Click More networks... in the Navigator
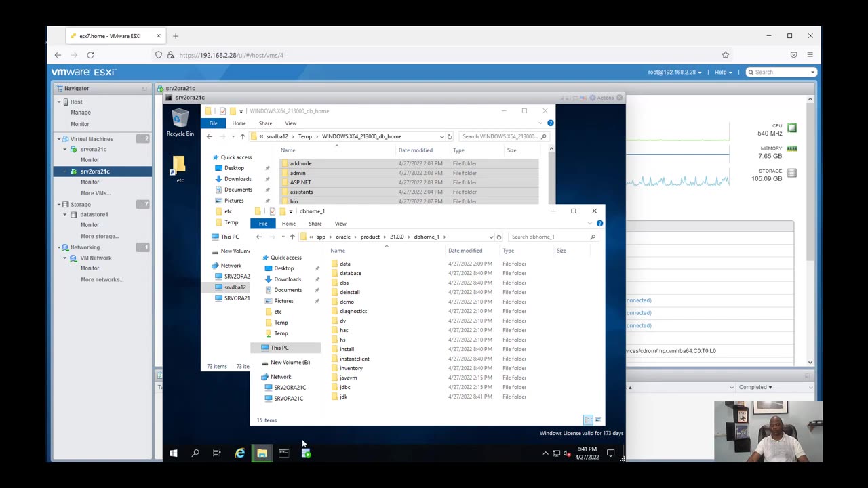Viewport: 868px width, 488px height. [x=102, y=280]
